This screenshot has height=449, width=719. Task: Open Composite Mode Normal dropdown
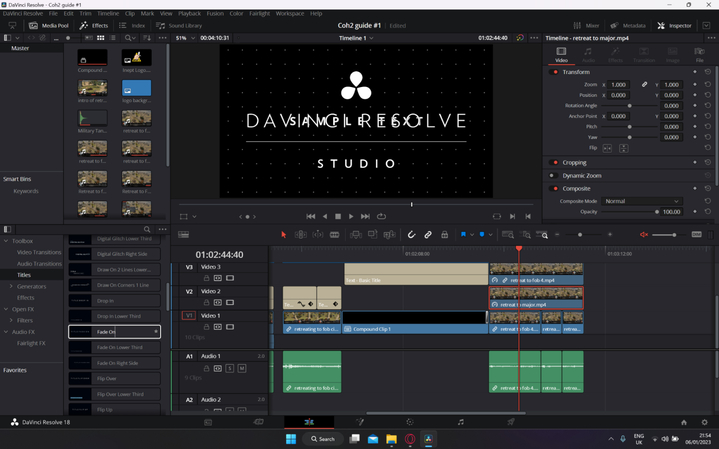click(642, 201)
